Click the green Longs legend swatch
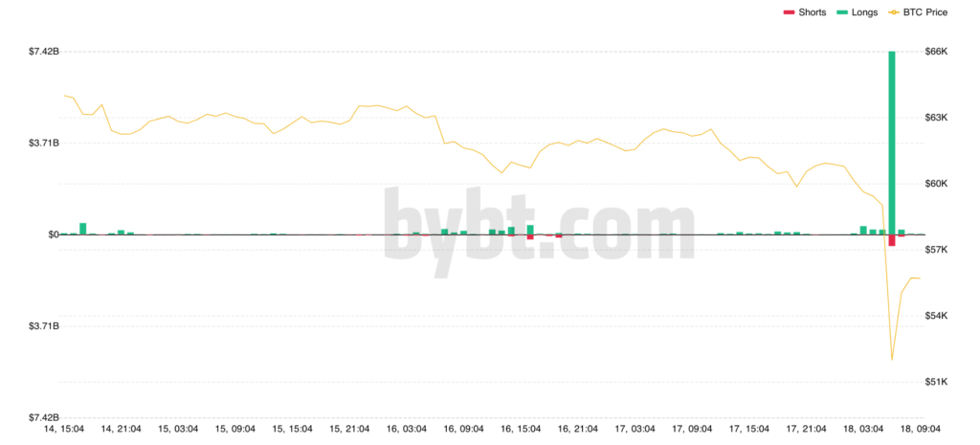Image resolution: width=980 pixels, height=445 pixels. (842, 11)
